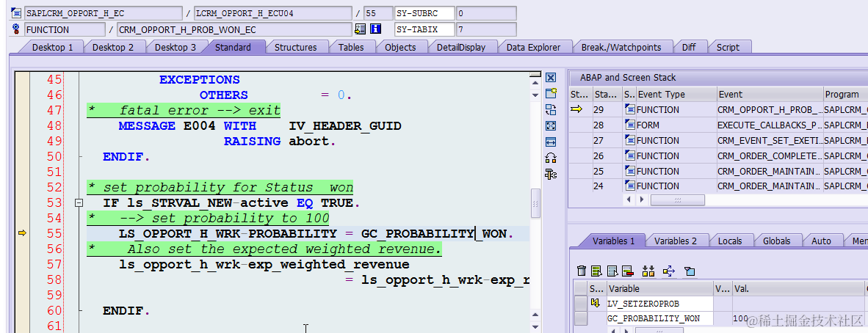Image resolution: width=868 pixels, height=333 pixels.
Task: Open the tool services wrench icon
Action: tap(550, 175)
